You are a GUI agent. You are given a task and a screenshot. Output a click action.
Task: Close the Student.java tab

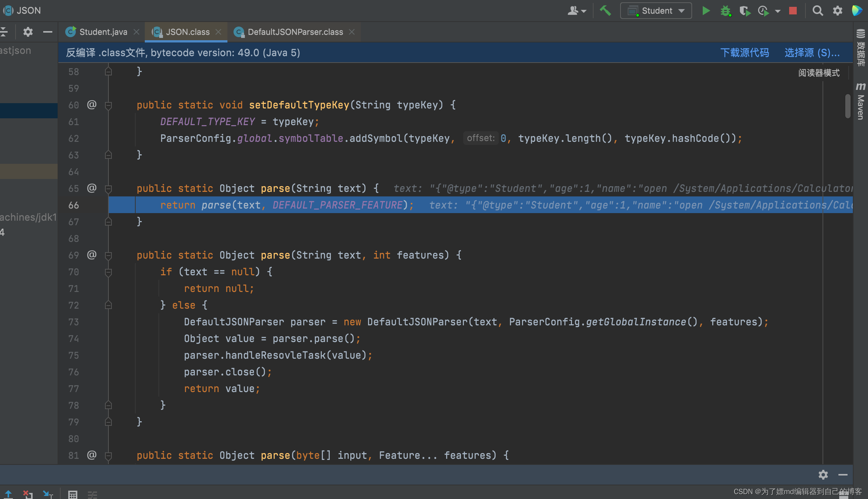click(136, 32)
